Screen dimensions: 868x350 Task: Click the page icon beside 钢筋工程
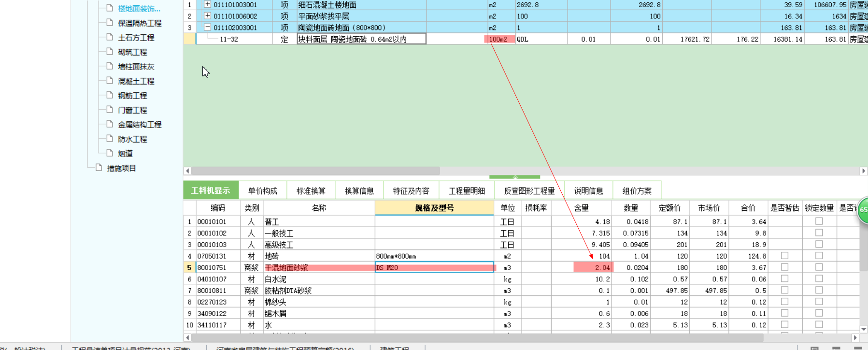coord(110,95)
